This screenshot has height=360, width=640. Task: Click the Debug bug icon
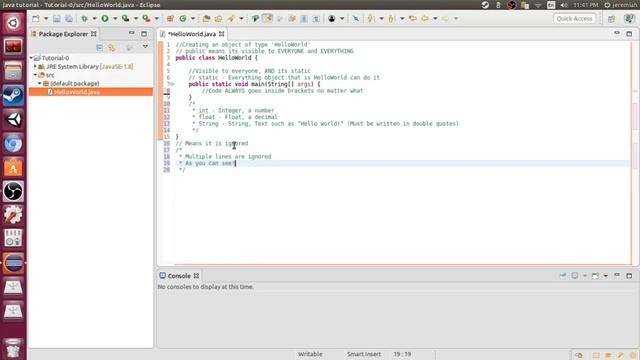(84, 18)
